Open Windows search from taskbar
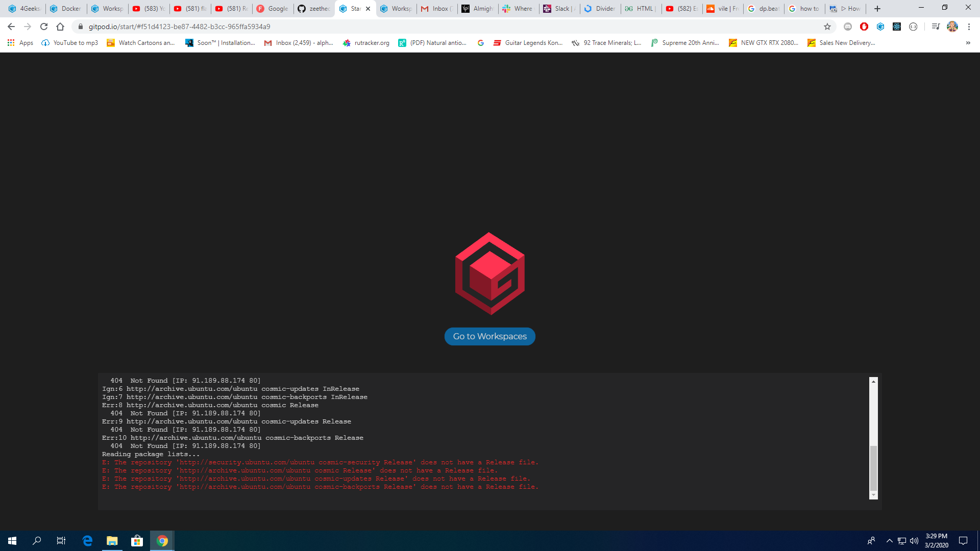The image size is (980, 551). click(x=37, y=541)
